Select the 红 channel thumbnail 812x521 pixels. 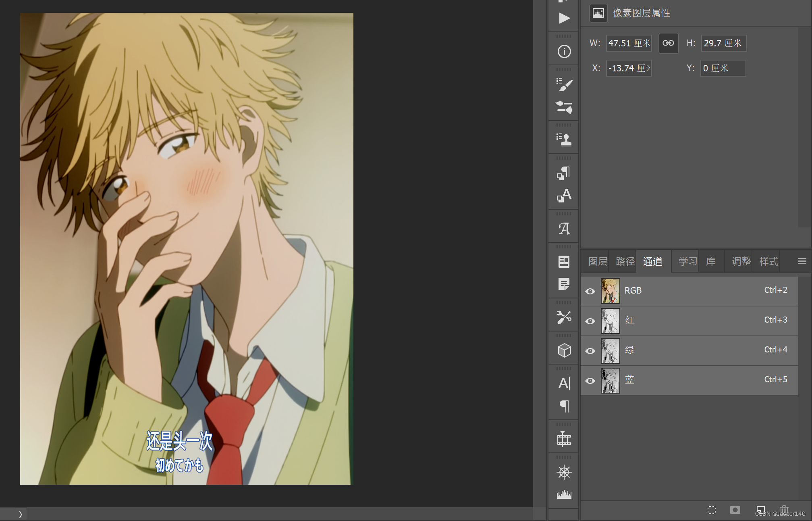(x=611, y=321)
